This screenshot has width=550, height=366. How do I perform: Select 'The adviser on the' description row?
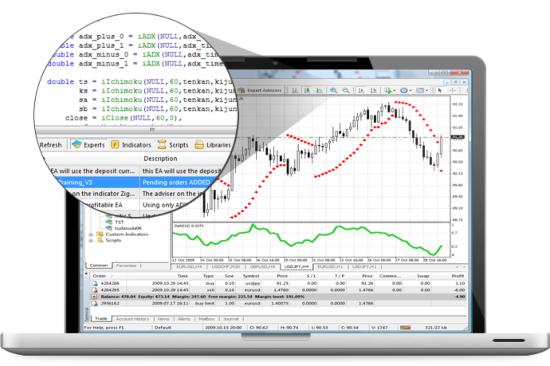173,194
